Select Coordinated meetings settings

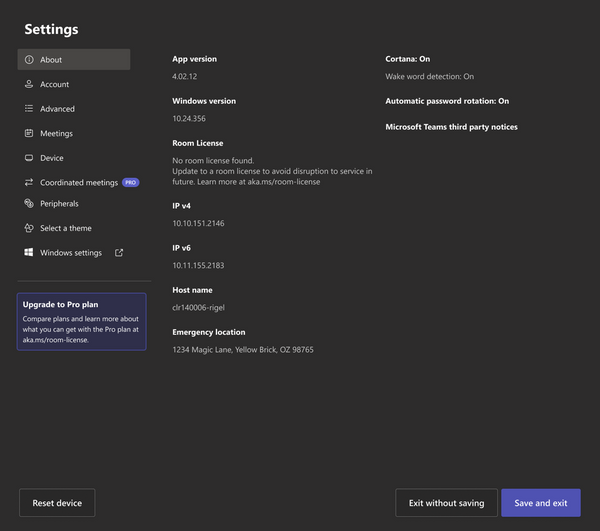coord(79,182)
